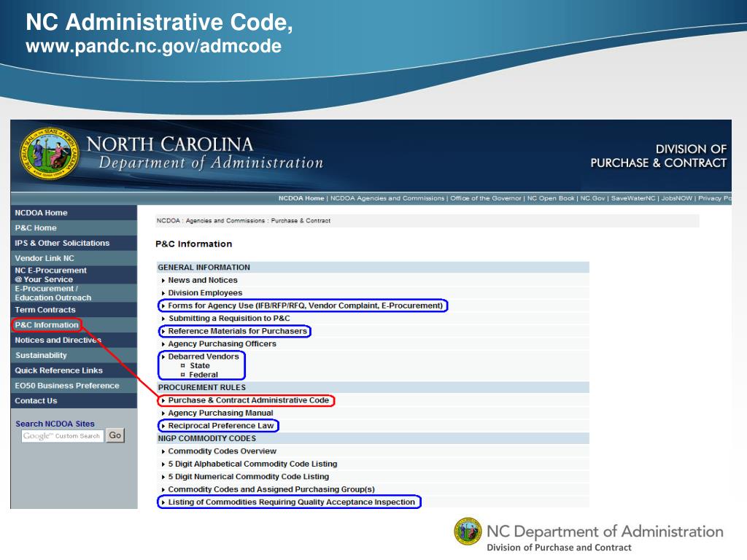
Task: Open E-Procurement / Education Outreach
Action: pyautogui.click(x=53, y=293)
